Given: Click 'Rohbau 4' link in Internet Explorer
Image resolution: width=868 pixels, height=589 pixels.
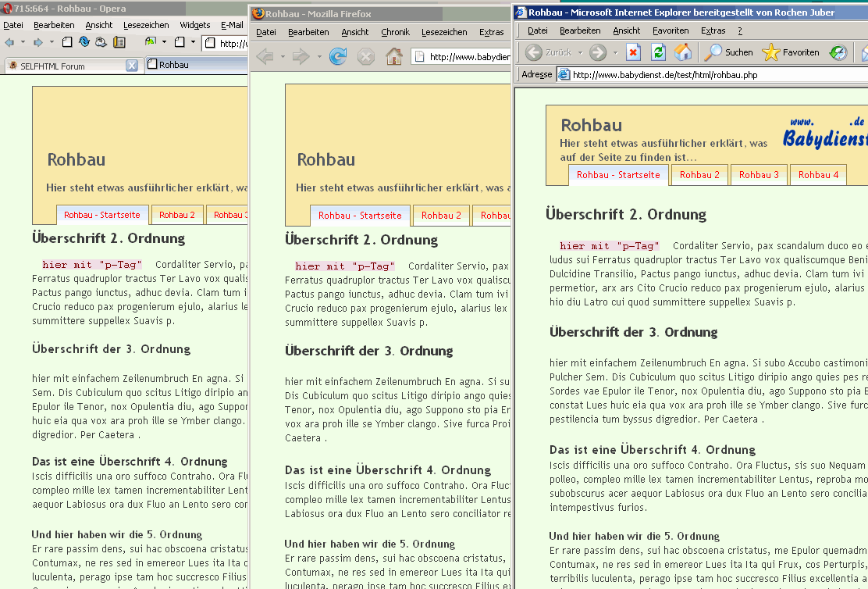Looking at the screenshot, I should (818, 174).
